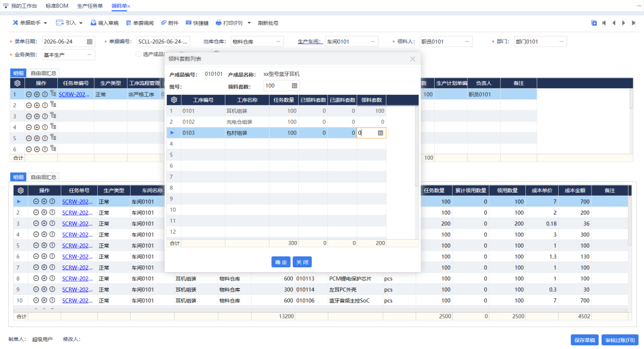Switch to 标准BOM tab
Screen dimensions: 644x349
point(57,6)
